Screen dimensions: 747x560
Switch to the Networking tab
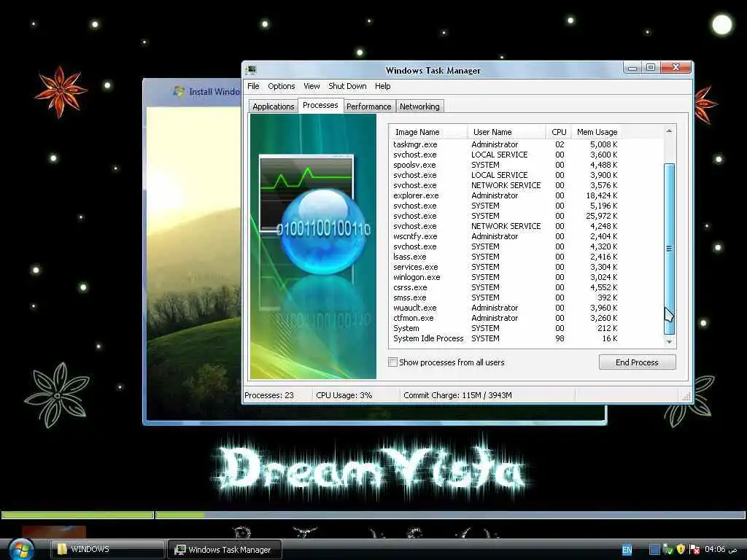coord(419,106)
